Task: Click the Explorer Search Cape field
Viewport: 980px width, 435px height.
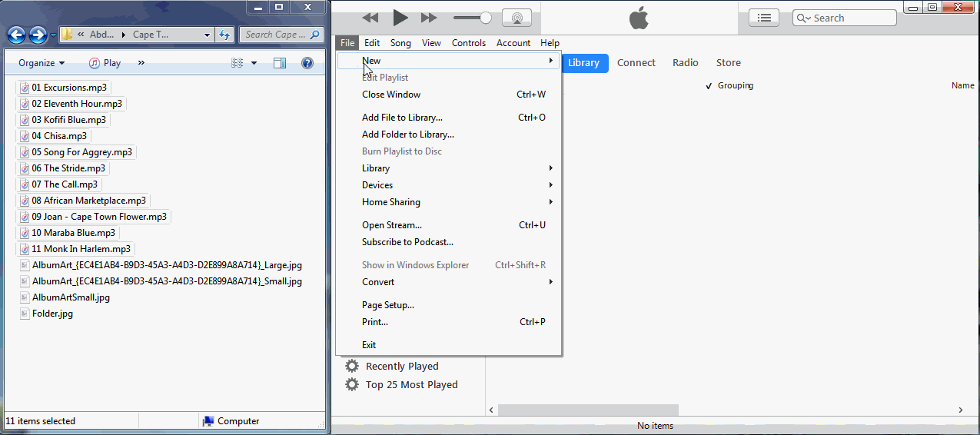Action: pos(281,35)
